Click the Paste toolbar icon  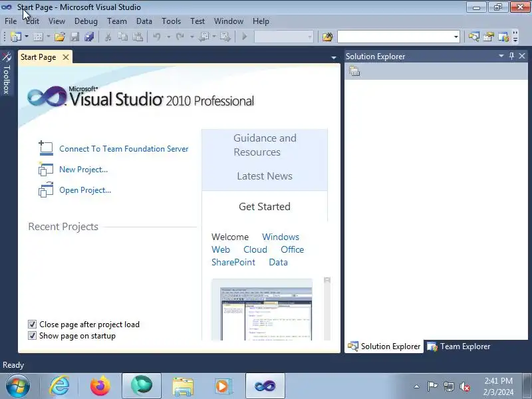click(138, 37)
